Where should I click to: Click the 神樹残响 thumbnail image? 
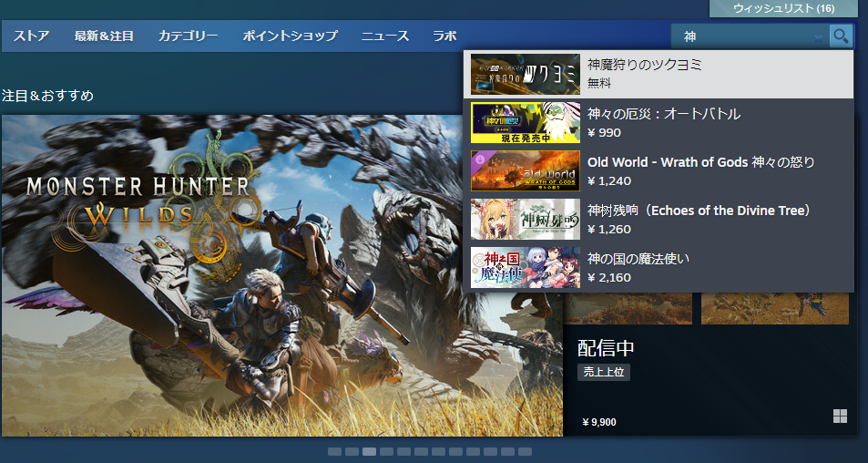(526, 219)
